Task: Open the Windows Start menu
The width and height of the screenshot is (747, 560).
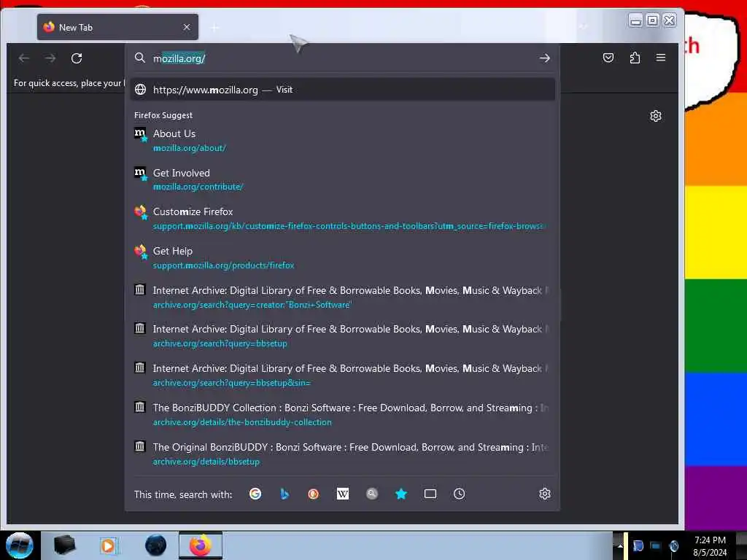Action: [x=19, y=545]
